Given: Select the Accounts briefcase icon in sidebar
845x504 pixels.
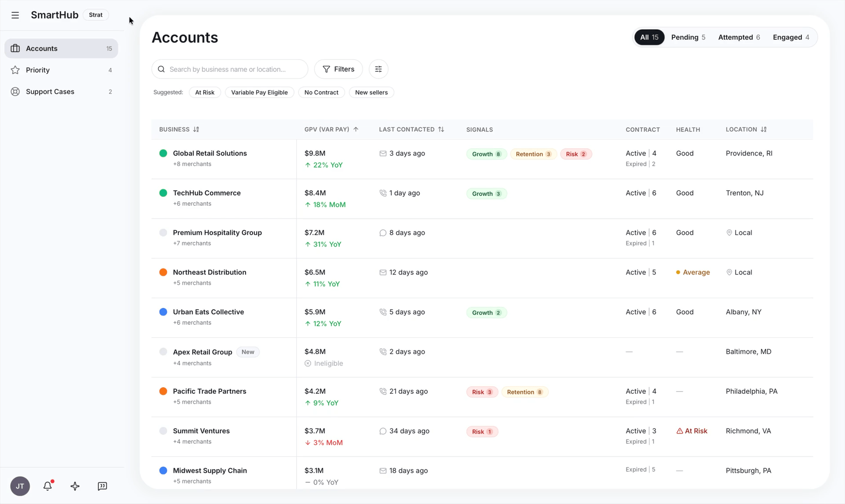Looking at the screenshot, I should tap(15, 48).
